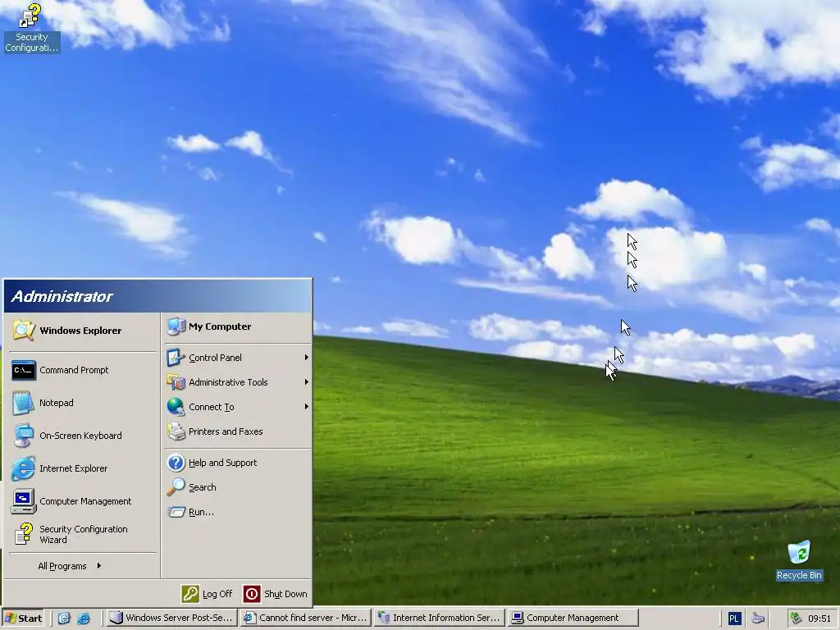
Task: Click the Log Off button text
Action: point(217,594)
